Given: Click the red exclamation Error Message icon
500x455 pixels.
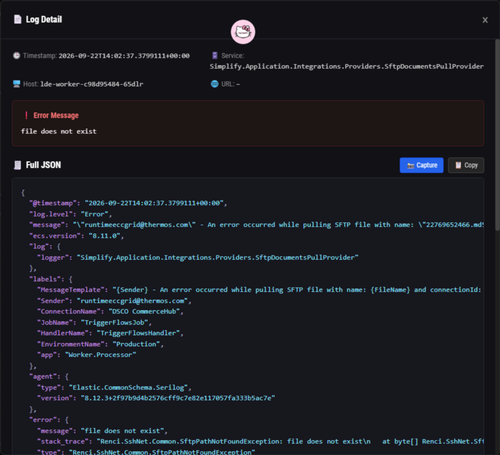Looking at the screenshot, I should (26, 115).
